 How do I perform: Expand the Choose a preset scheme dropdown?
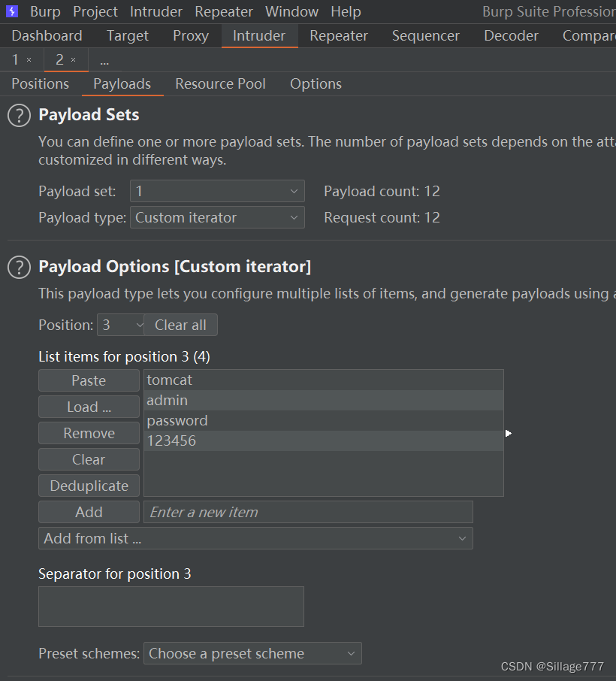click(x=252, y=654)
